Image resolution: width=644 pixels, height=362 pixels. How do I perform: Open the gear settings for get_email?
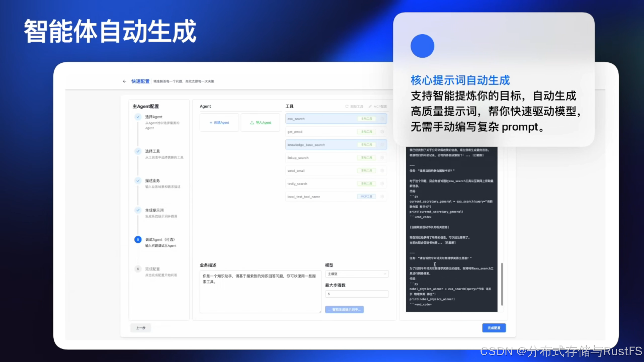point(382,132)
